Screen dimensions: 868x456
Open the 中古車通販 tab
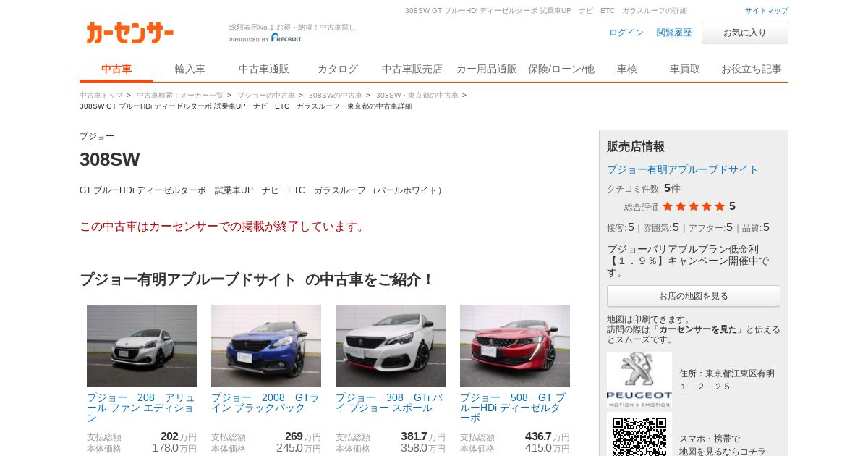264,69
